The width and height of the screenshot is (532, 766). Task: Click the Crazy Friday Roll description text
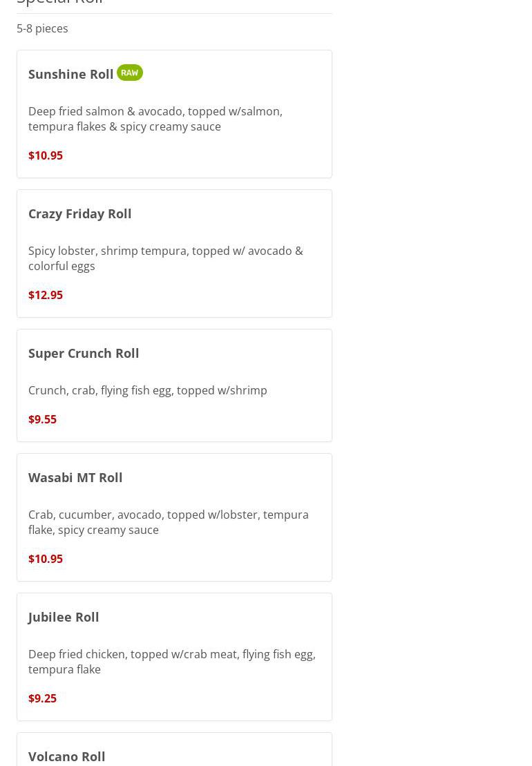(166, 258)
